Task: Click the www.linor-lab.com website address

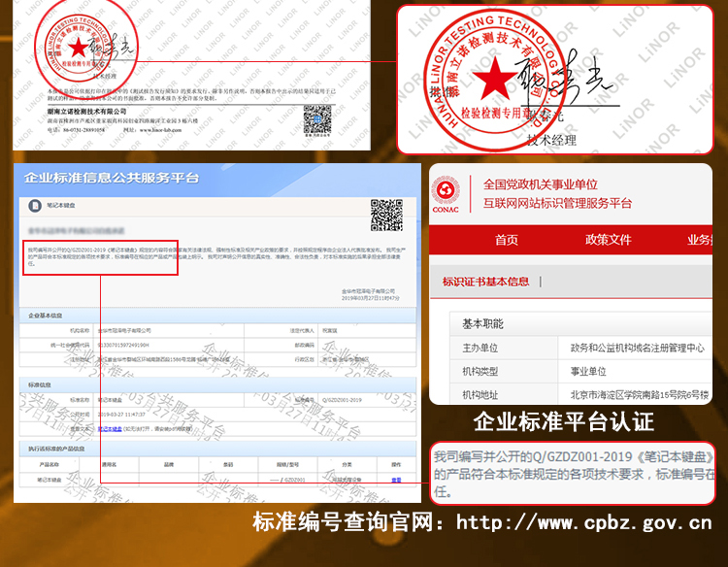Action: tap(160, 130)
